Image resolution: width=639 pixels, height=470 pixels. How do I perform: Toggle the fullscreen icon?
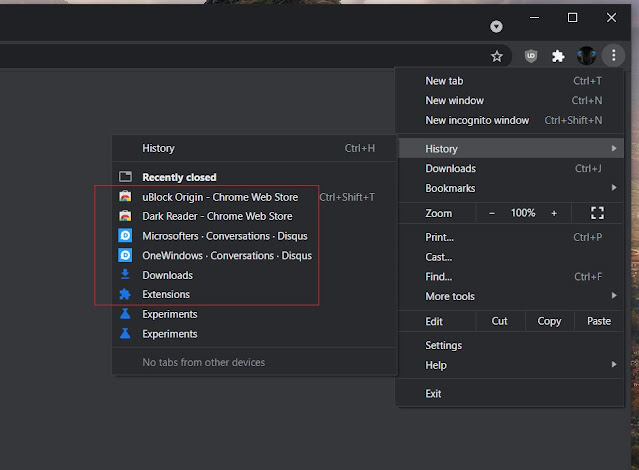click(597, 213)
